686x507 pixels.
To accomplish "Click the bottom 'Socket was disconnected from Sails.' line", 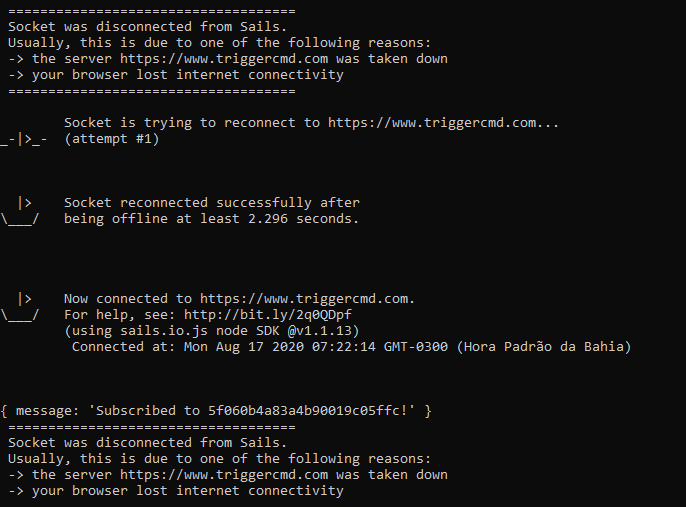I will (x=147, y=443).
